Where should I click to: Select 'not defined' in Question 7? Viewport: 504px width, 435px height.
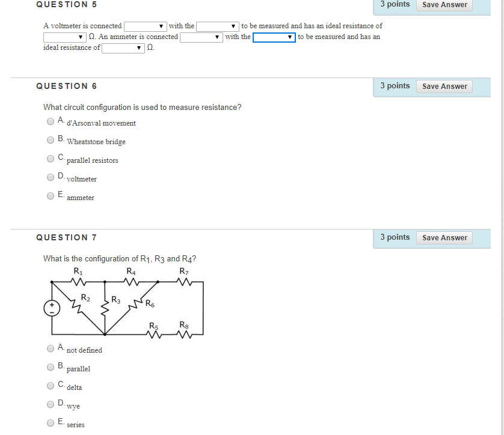coord(51,348)
